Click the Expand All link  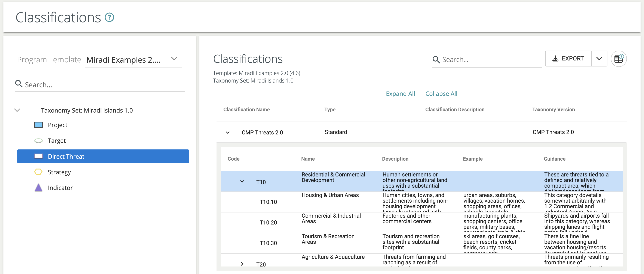click(400, 94)
